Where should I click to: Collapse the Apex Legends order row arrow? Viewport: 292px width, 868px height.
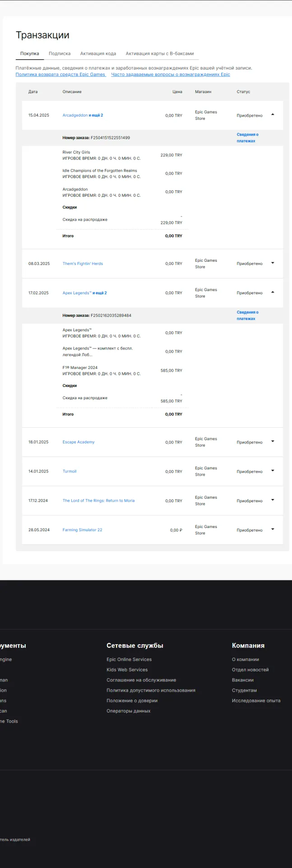click(x=273, y=292)
